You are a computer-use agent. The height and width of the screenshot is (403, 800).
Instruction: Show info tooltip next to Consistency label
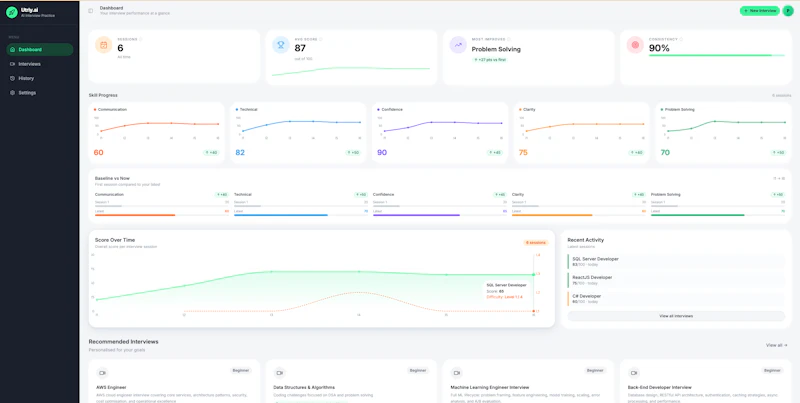(681, 39)
